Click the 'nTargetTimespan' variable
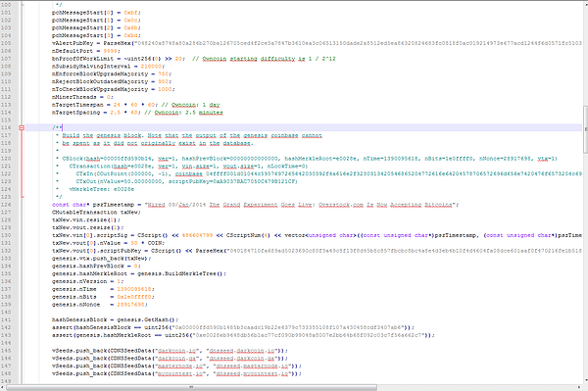This screenshot has height=391, width=588. [x=77, y=105]
